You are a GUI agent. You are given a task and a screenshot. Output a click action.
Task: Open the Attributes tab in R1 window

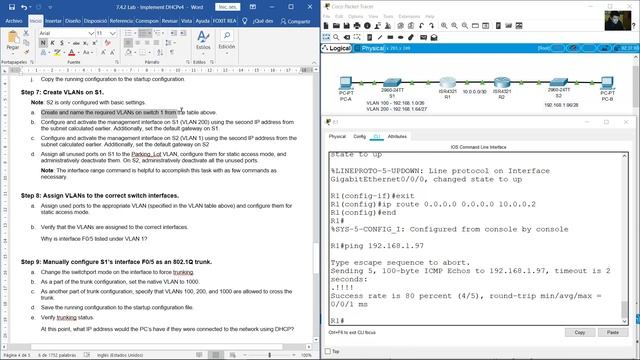[397, 137]
